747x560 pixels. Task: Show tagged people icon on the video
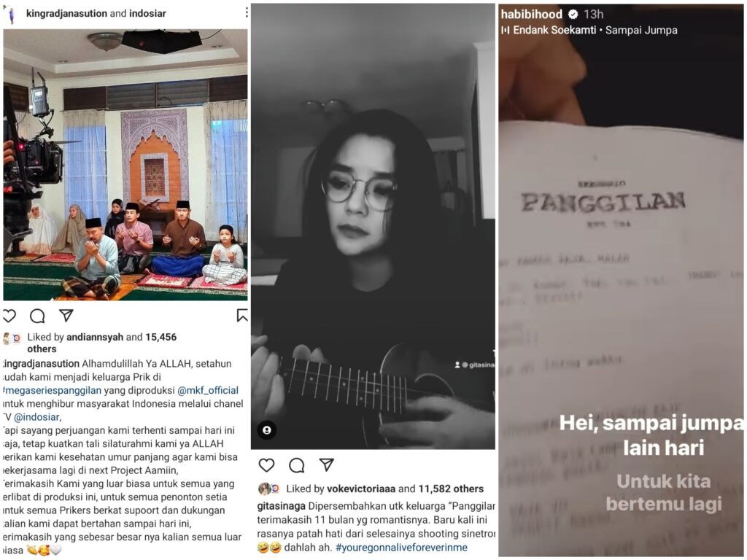tap(267, 430)
